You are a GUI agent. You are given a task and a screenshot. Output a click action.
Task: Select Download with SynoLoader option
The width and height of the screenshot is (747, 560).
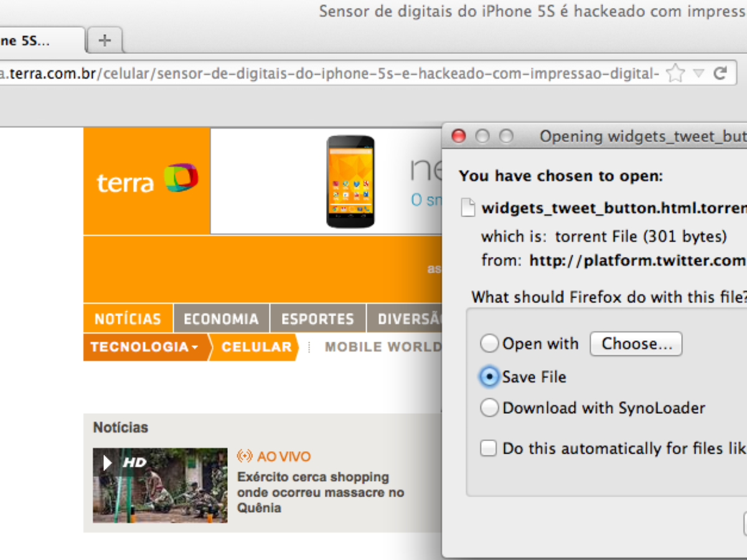490,408
